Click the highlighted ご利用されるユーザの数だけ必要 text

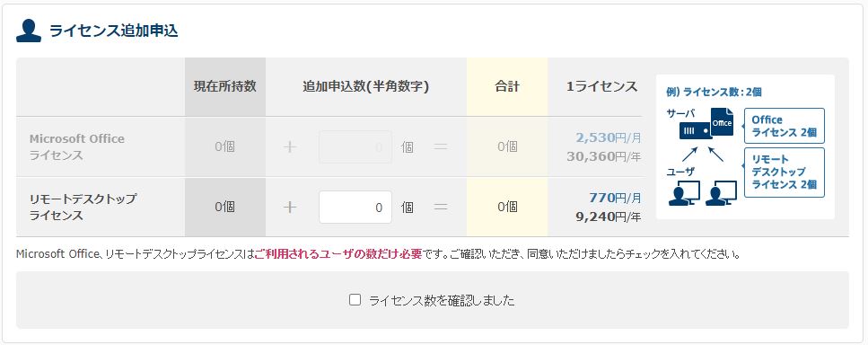point(338,254)
